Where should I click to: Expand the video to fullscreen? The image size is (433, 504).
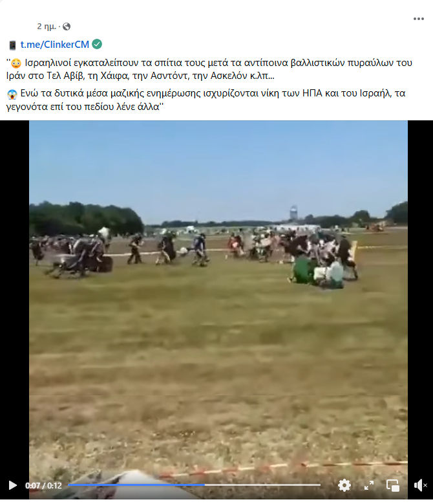(369, 485)
